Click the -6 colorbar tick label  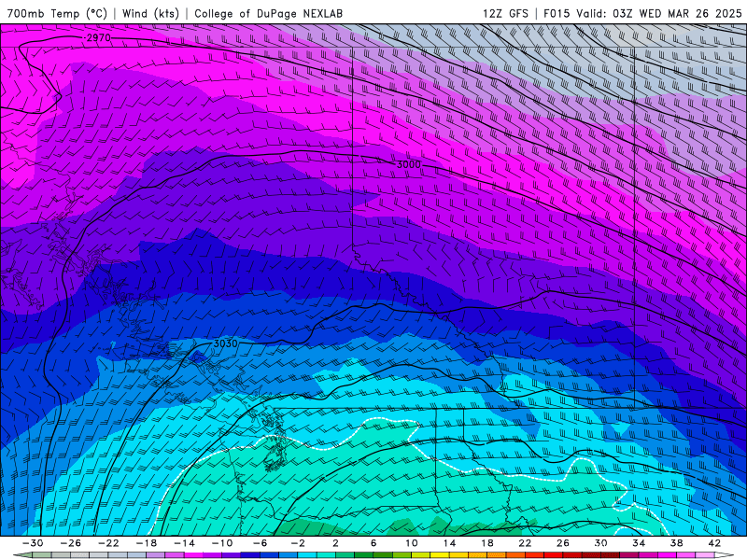pos(260,543)
